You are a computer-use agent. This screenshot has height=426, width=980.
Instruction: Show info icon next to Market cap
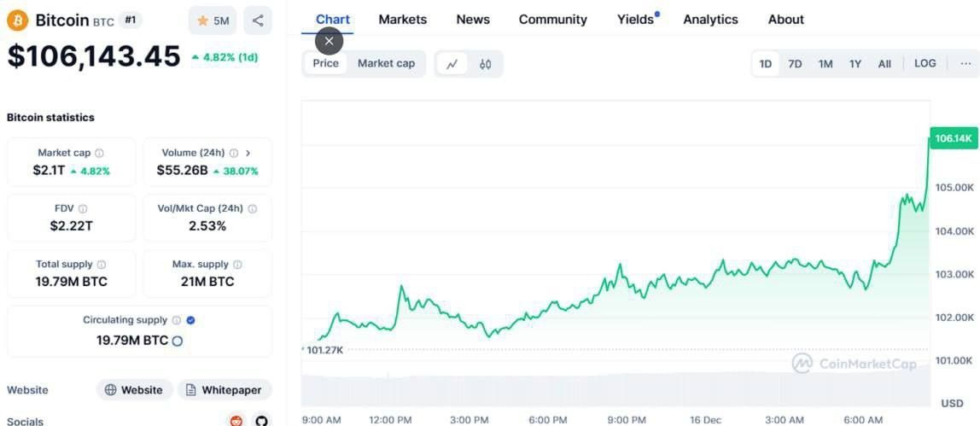(x=99, y=153)
